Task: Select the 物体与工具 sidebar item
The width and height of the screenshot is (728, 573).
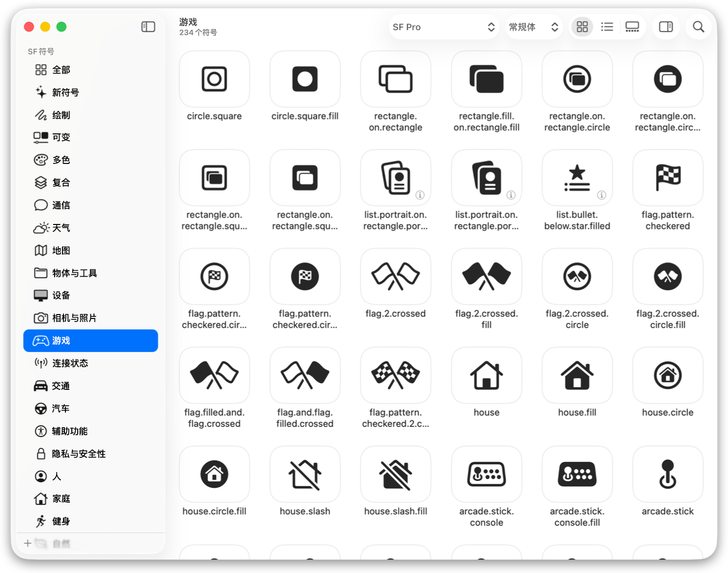Action: pos(91,273)
